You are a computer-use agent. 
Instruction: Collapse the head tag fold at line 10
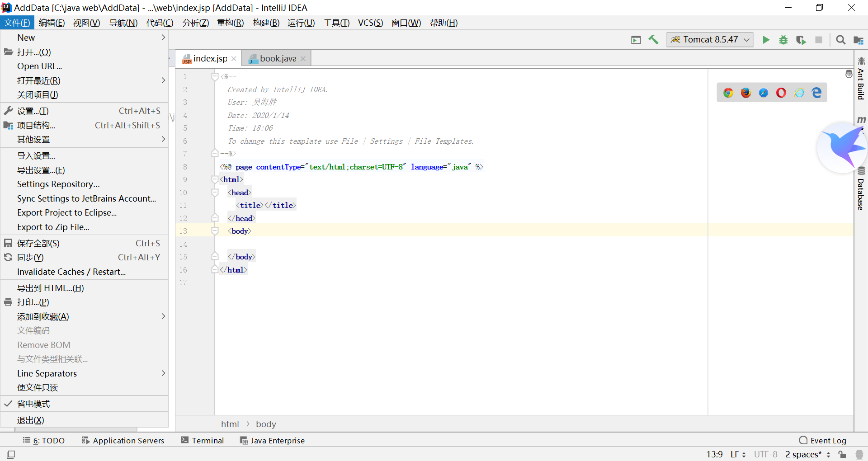pos(215,193)
